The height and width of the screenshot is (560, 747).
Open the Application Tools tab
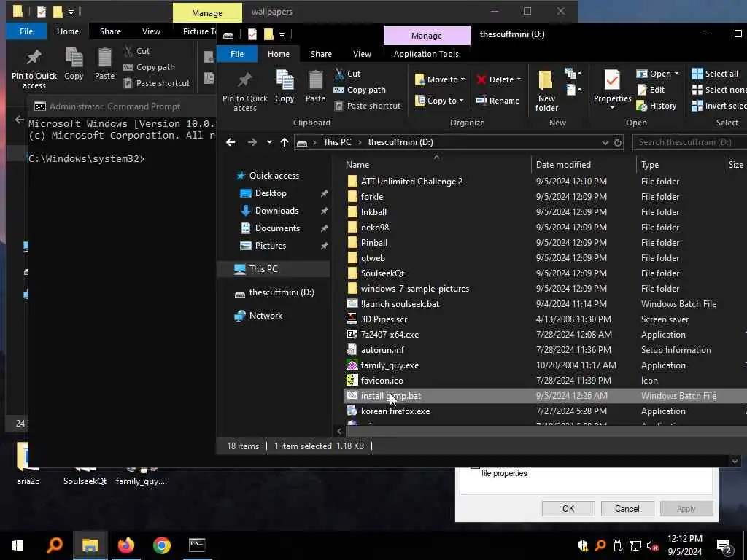tap(426, 54)
